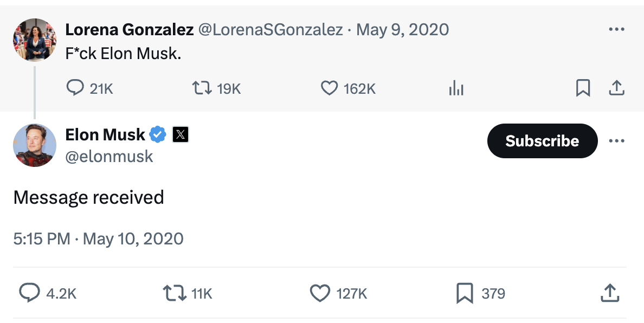The height and width of the screenshot is (323, 644).
Task: Open Lorena Gonzalez's profile picture
Action: (x=35, y=40)
